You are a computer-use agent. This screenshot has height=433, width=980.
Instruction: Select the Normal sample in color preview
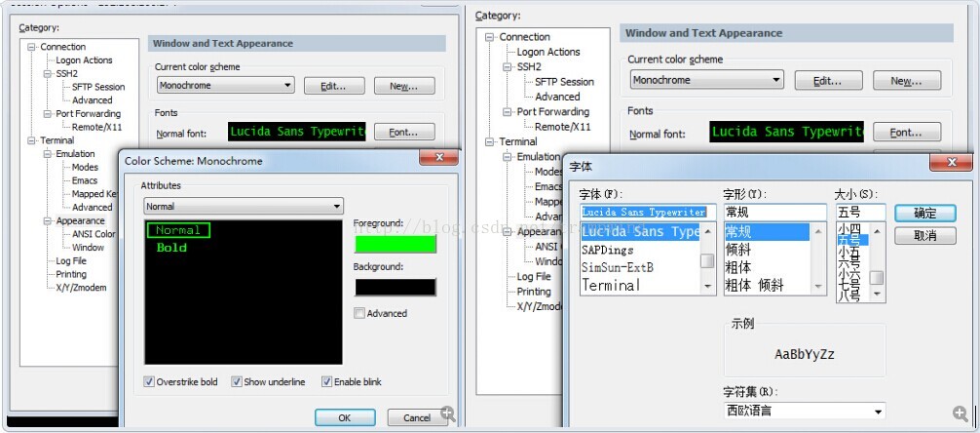[178, 230]
